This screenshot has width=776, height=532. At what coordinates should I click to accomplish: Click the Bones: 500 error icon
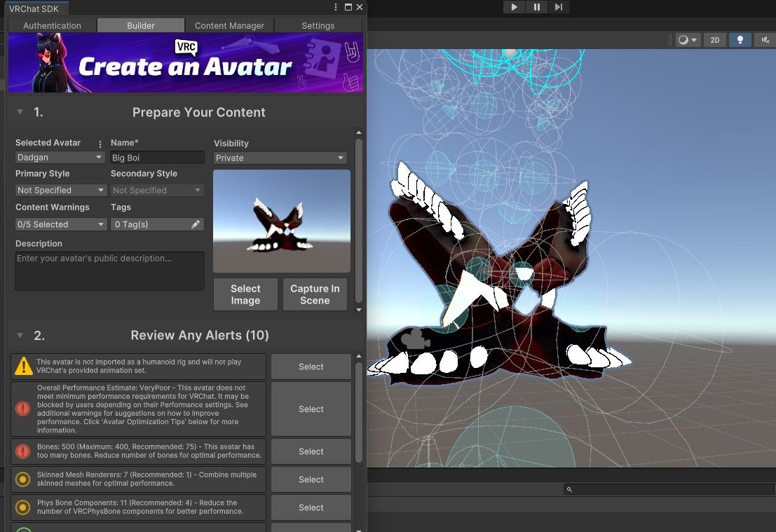tap(22, 451)
